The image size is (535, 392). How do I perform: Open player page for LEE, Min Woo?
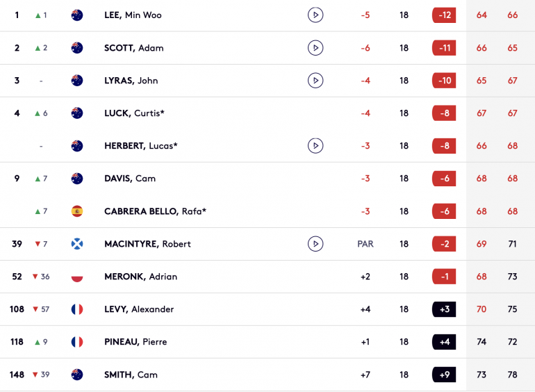(x=133, y=15)
